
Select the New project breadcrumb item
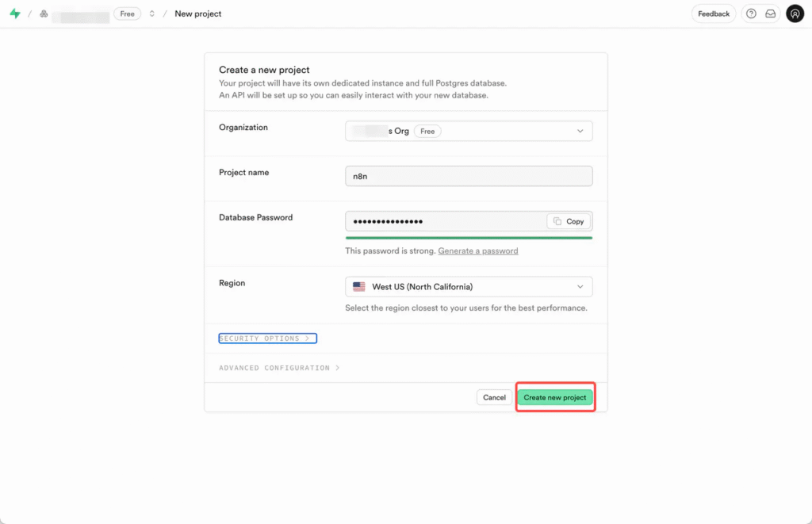pos(198,13)
